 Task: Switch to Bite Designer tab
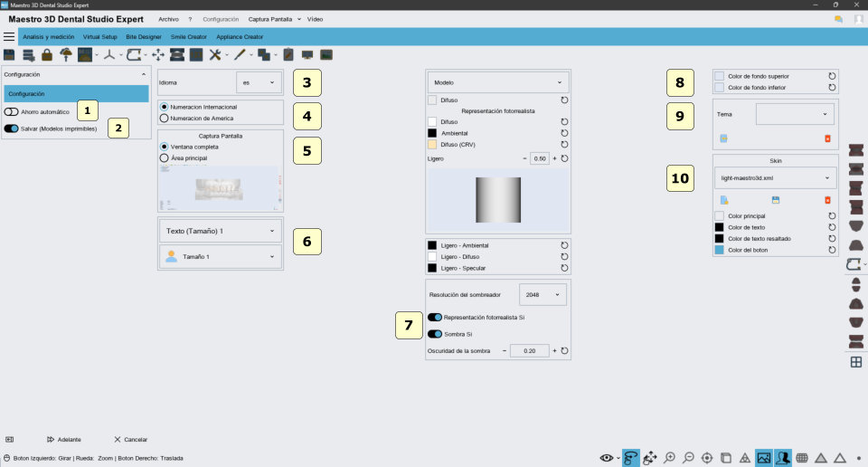click(144, 36)
